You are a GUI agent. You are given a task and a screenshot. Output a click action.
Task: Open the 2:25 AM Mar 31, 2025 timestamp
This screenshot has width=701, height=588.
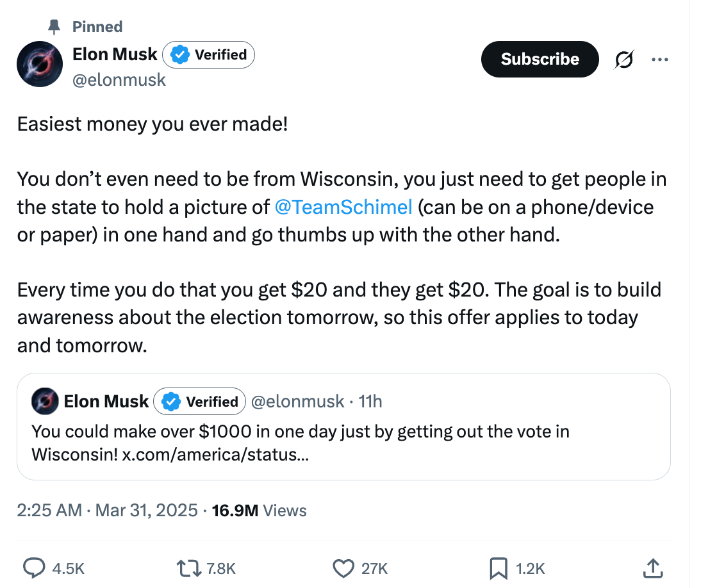[107, 510]
